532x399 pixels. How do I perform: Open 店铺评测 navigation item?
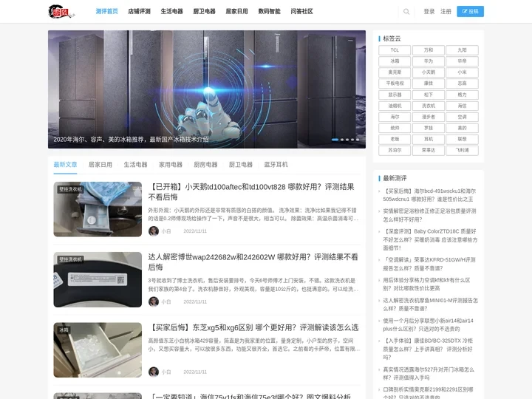pyautogui.click(x=139, y=12)
